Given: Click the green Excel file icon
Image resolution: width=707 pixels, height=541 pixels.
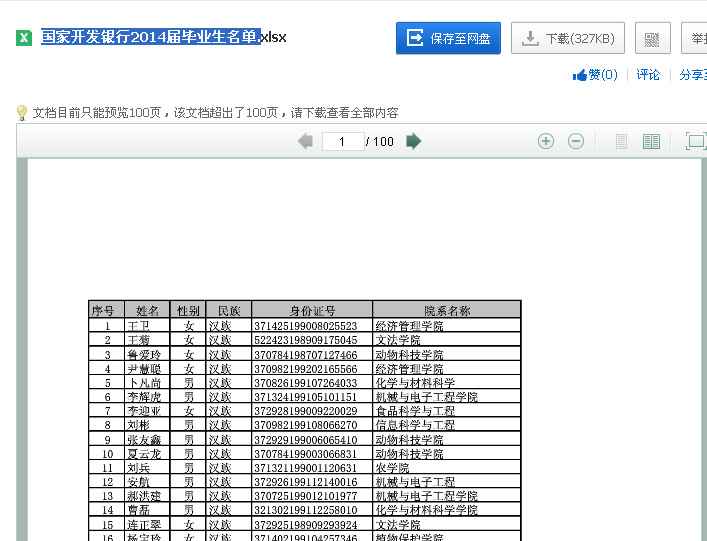Looking at the screenshot, I should click(24, 38).
